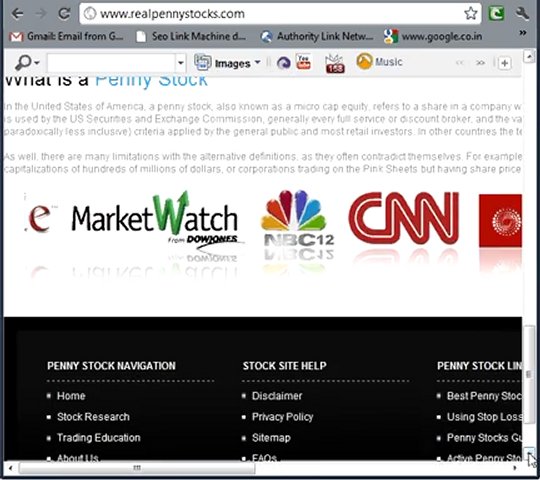Viewport: 540px width, 480px height.
Task: Open the Home footer link
Action: point(71,396)
